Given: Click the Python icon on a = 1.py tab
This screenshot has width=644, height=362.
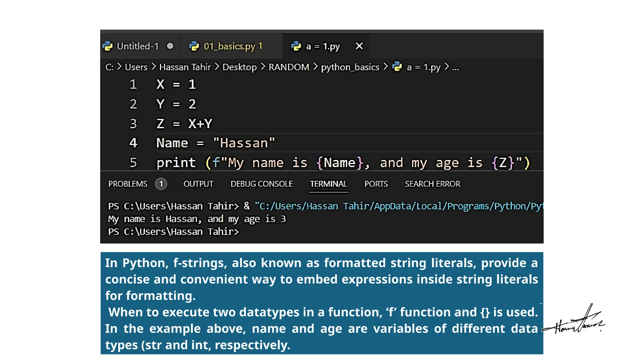Looking at the screenshot, I should 296,46.
